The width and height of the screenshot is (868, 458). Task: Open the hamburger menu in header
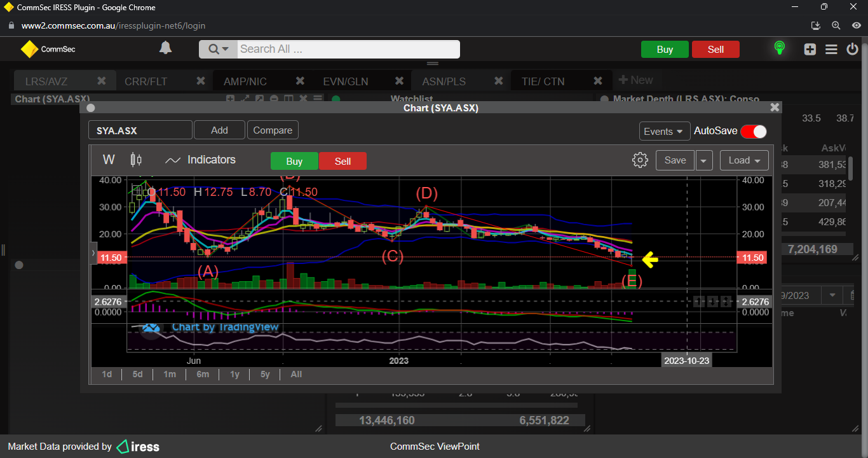coord(831,49)
